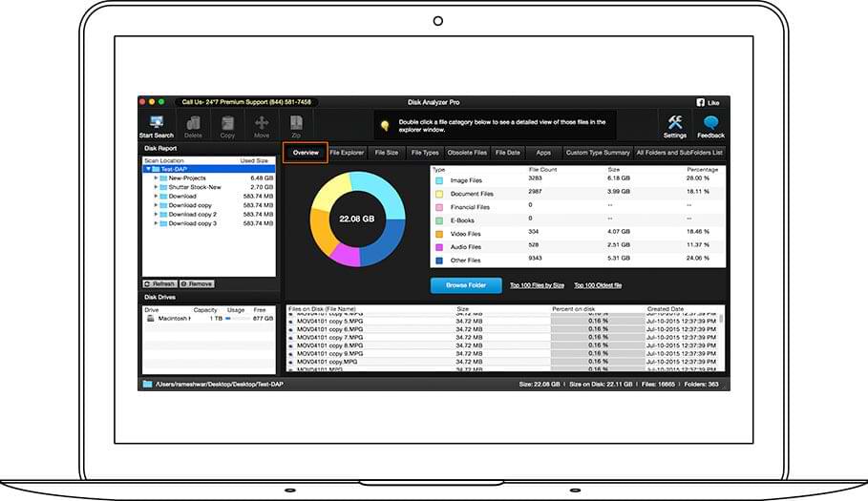Click the Copy toolbar icon
The width and height of the screenshot is (868, 501).
pyautogui.click(x=227, y=123)
